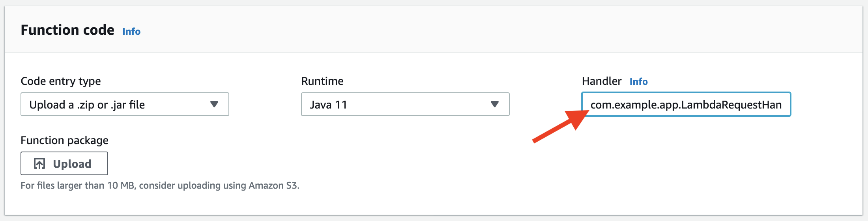Click the Runtime dropdown arrow icon

495,104
